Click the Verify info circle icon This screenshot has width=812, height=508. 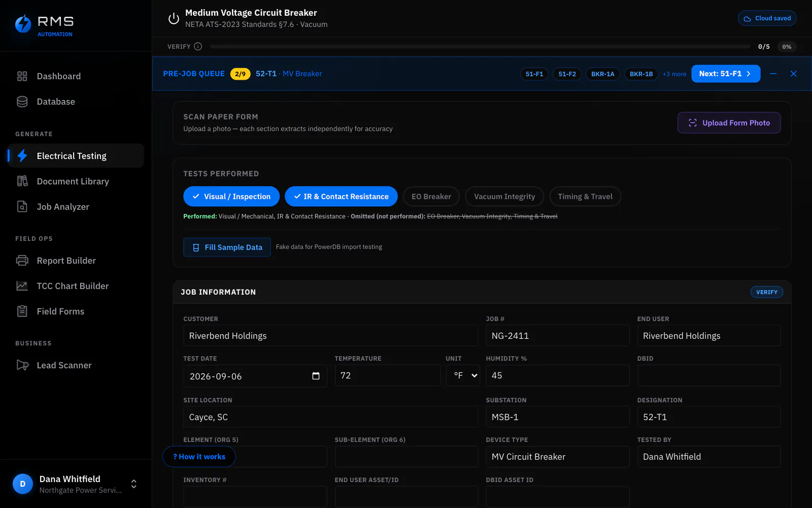click(198, 46)
